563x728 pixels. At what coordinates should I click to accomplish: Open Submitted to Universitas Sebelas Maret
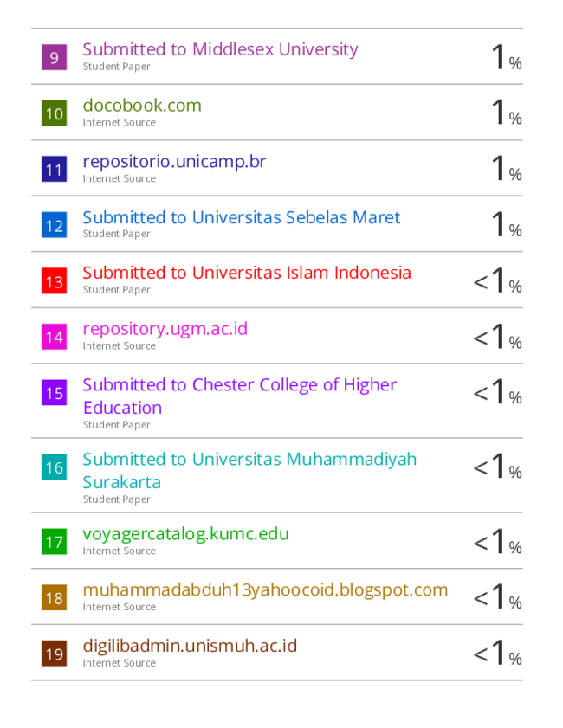coord(241,217)
